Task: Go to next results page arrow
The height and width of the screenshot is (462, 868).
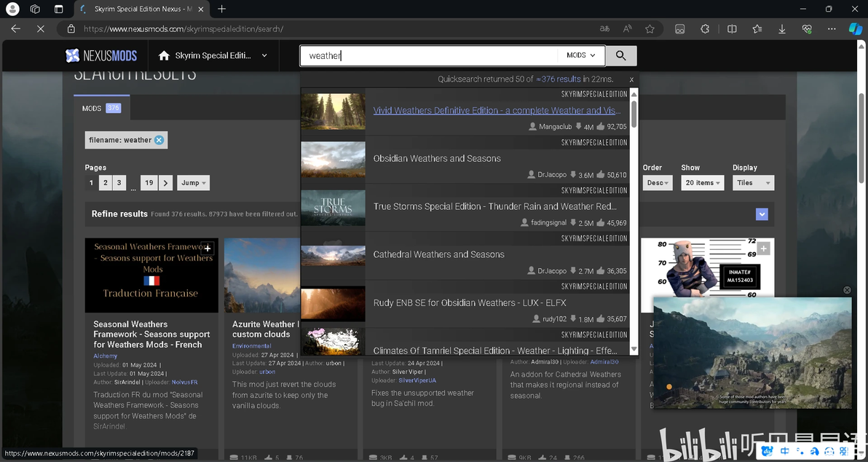Action: (x=165, y=183)
